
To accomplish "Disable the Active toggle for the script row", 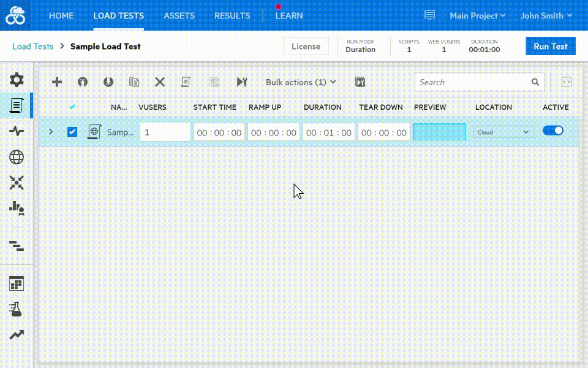I will point(553,130).
